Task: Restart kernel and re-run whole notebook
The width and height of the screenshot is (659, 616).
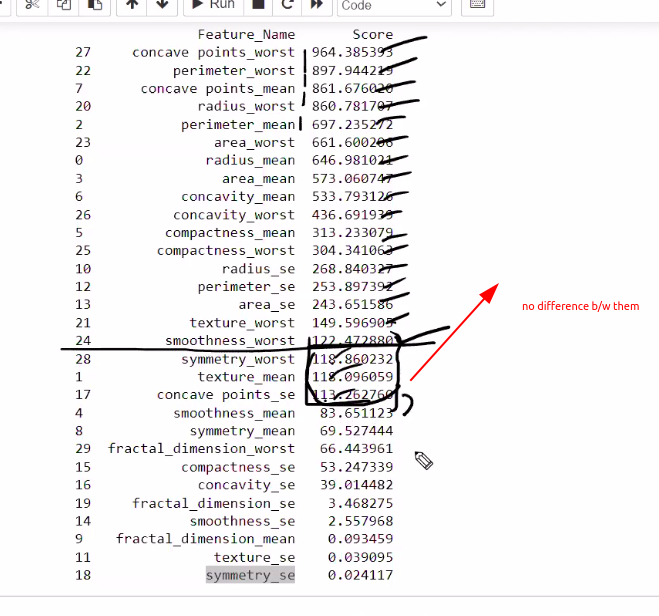Action: coord(317,5)
